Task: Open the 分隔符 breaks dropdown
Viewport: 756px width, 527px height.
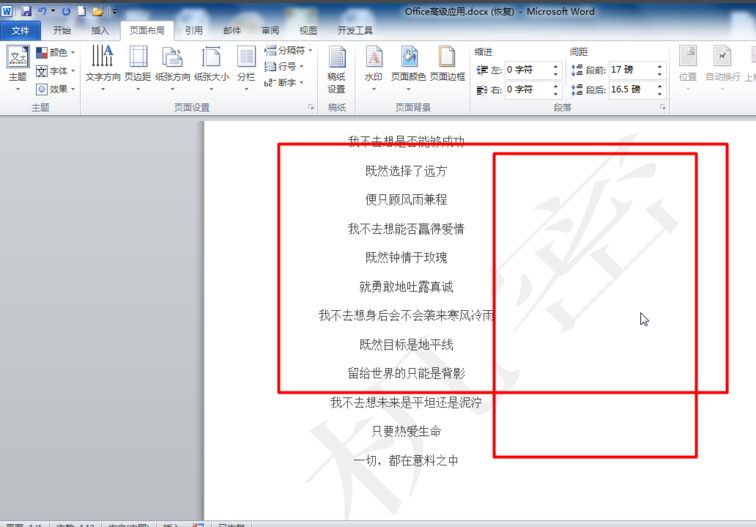Action: point(288,50)
